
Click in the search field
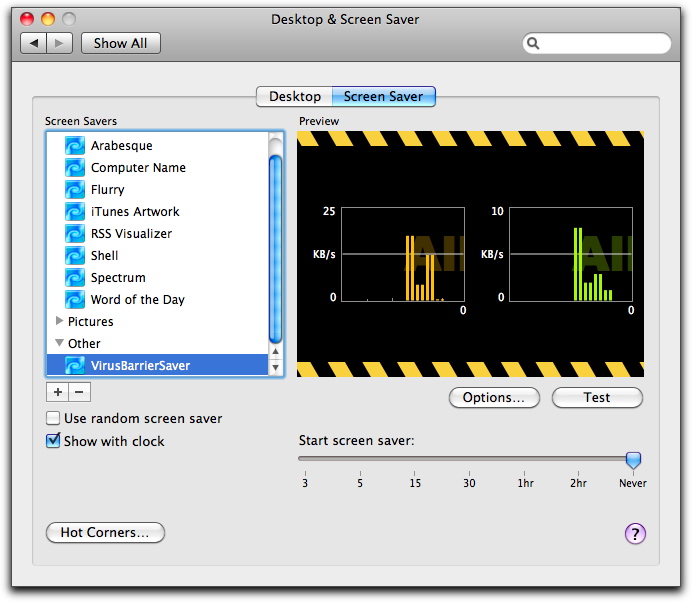coord(597,43)
